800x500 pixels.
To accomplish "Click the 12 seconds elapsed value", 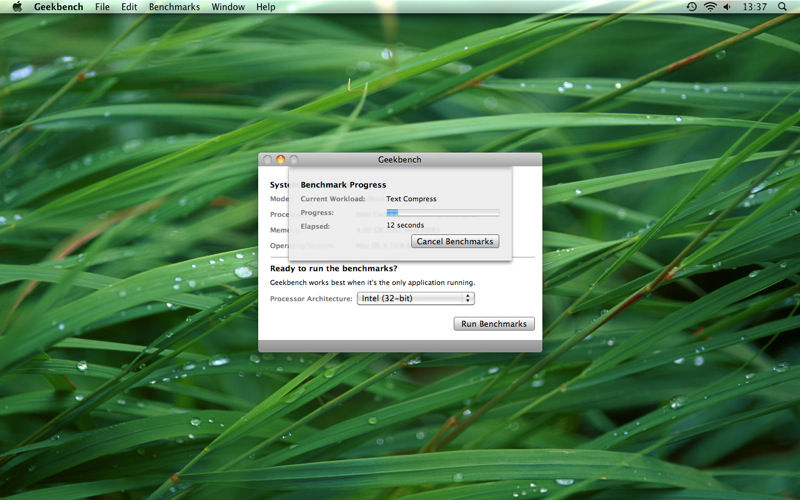I will coord(405,225).
